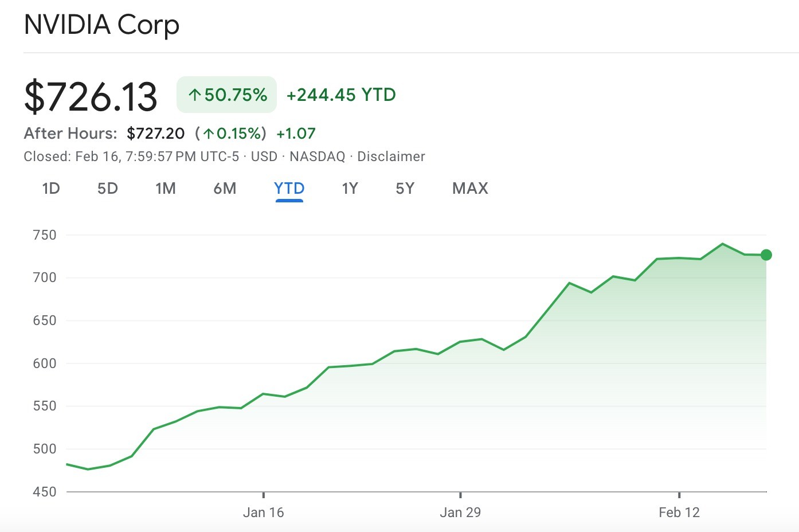Click the After Hours $727.20 price
The height and width of the screenshot is (532, 799).
(156, 134)
